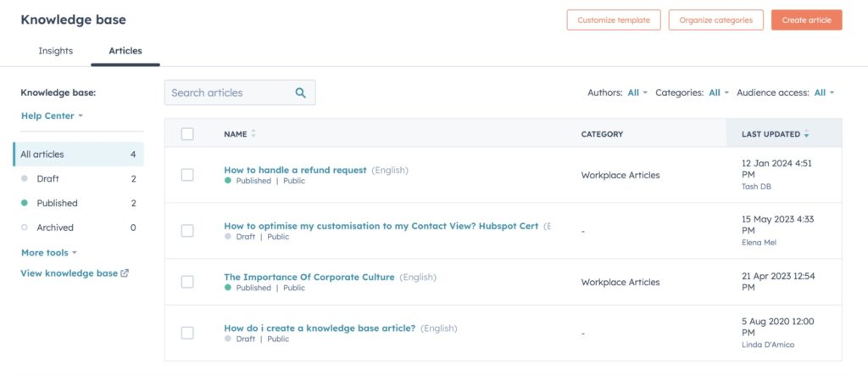Expand the Help Center knowledge base selector
The width and height of the screenshot is (868, 376).
(x=52, y=115)
